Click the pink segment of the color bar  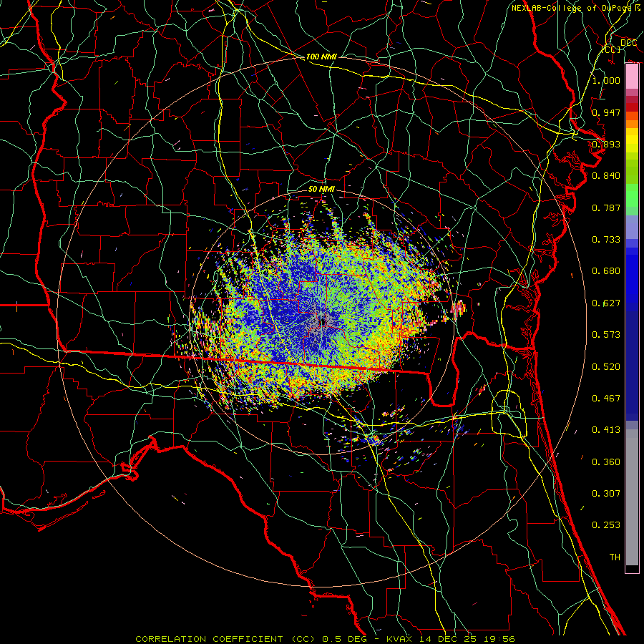pos(632,77)
